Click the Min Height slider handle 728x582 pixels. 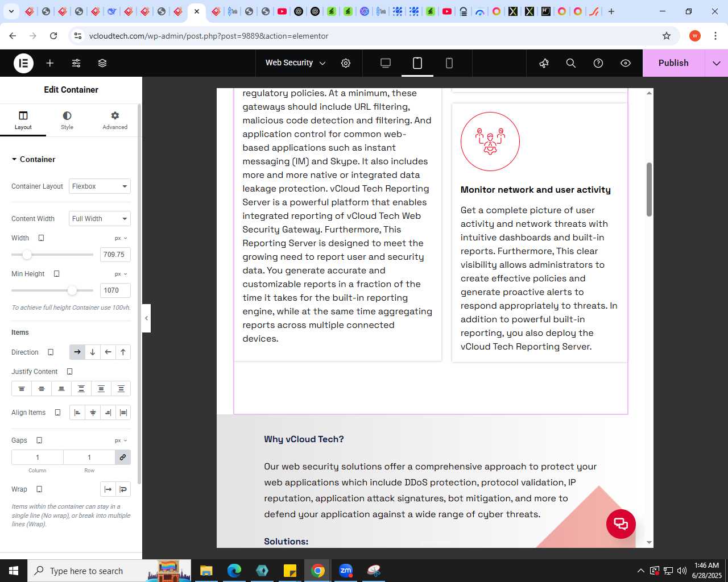(72, 290)
